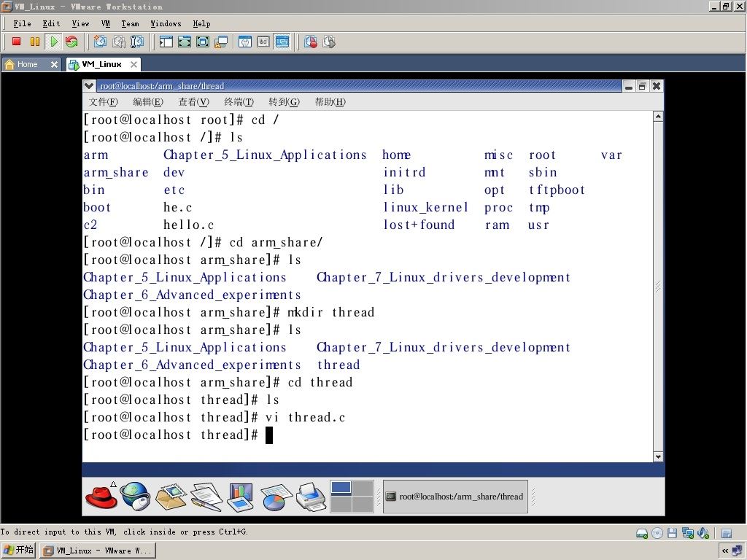
Task: Click the Windows tray network computers icon
Action: (738, 551)
